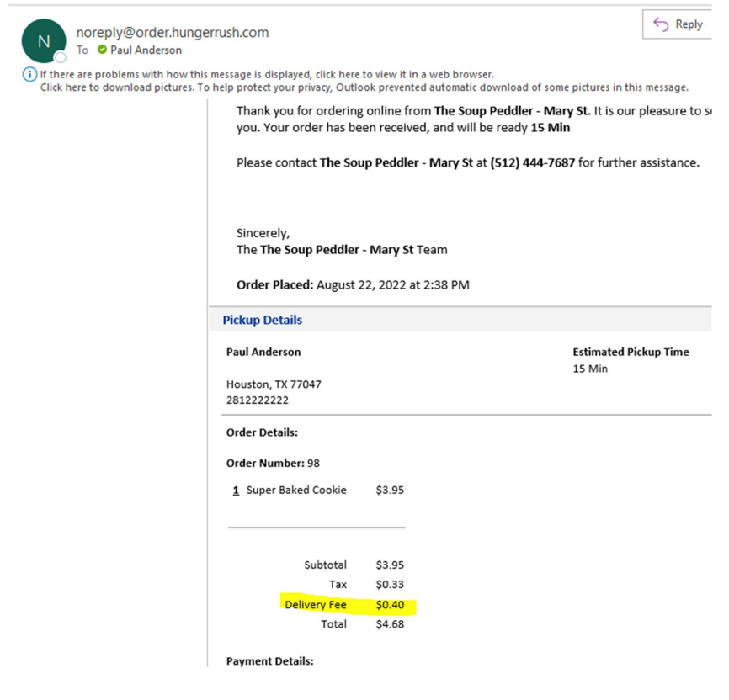Screen dimensions: 729x700
Task: Click the underlined quantity 1
Action: [x=237, y=491]
